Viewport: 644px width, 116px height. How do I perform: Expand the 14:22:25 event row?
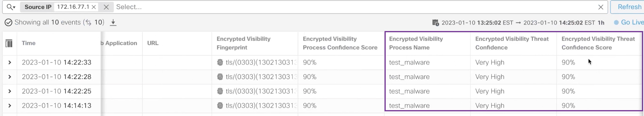[x=10, y=91]
